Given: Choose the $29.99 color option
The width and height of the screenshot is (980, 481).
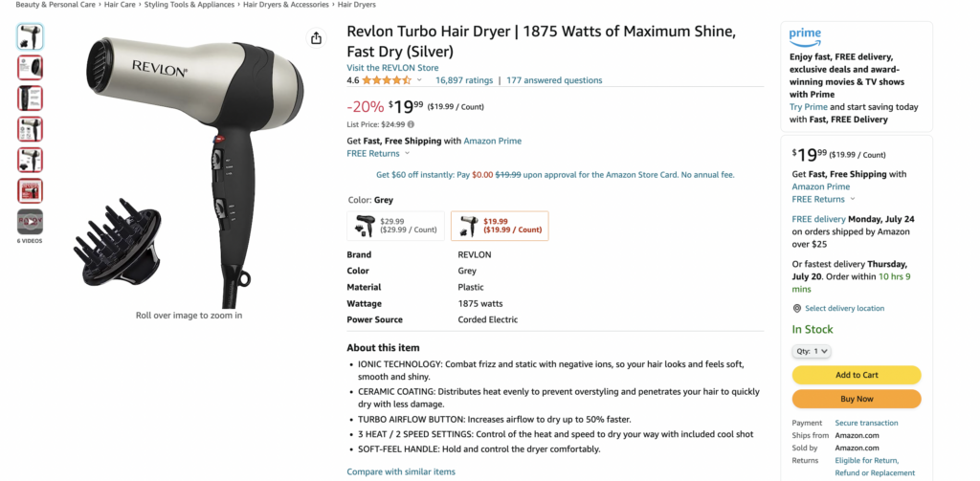Looking at the screenshot, I should click(395, 226).
